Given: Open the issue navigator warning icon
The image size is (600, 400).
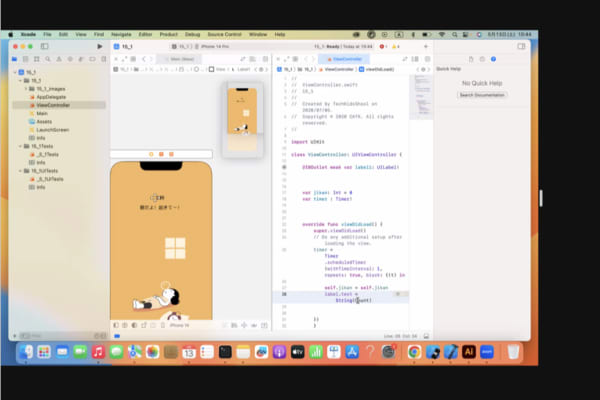Looking at the screenshot, I should (59, 59).
